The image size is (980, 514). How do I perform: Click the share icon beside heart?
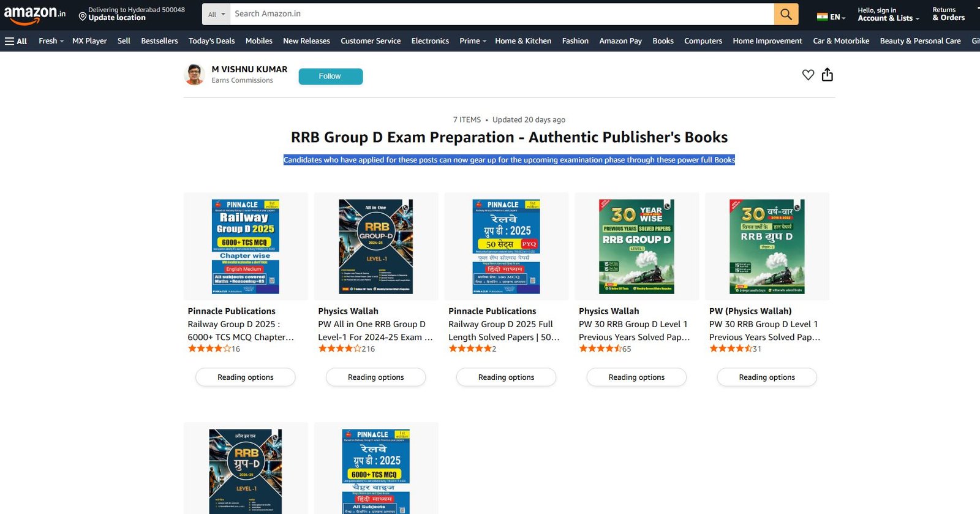[827, 75]
